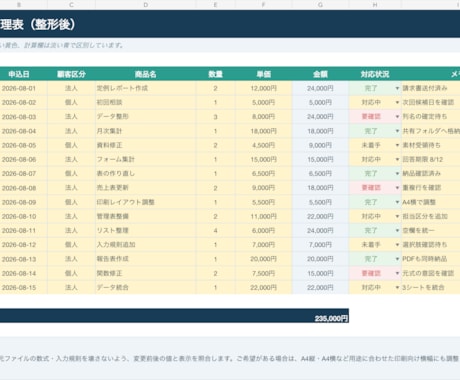Select quantity 4 cell in リスト整理 row

[x=216, y=231]
